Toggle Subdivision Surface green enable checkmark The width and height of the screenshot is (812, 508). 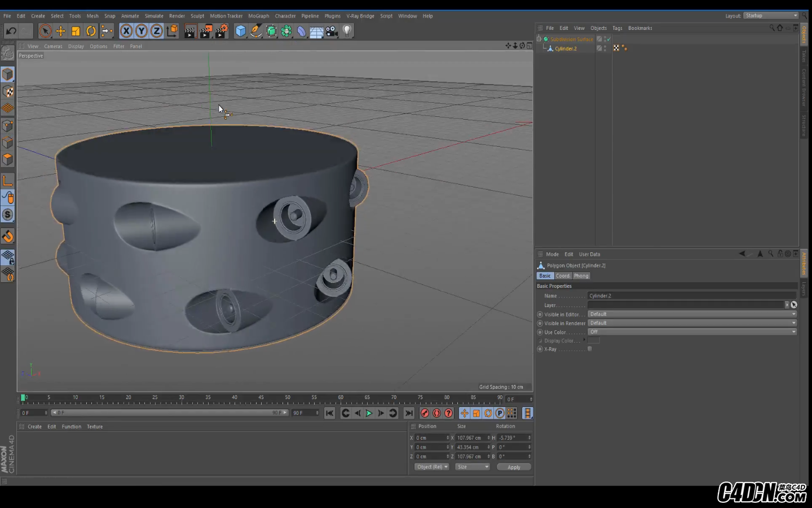608,39
